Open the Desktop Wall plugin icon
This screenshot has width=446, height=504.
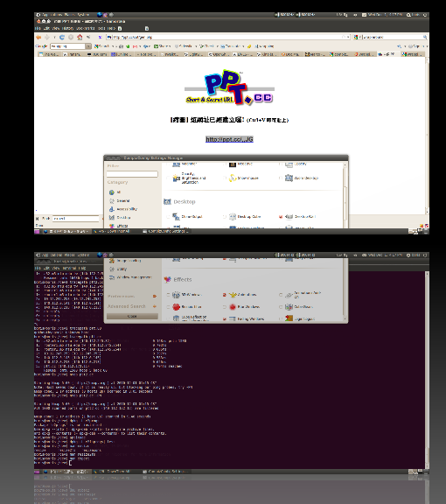[289, 217]
